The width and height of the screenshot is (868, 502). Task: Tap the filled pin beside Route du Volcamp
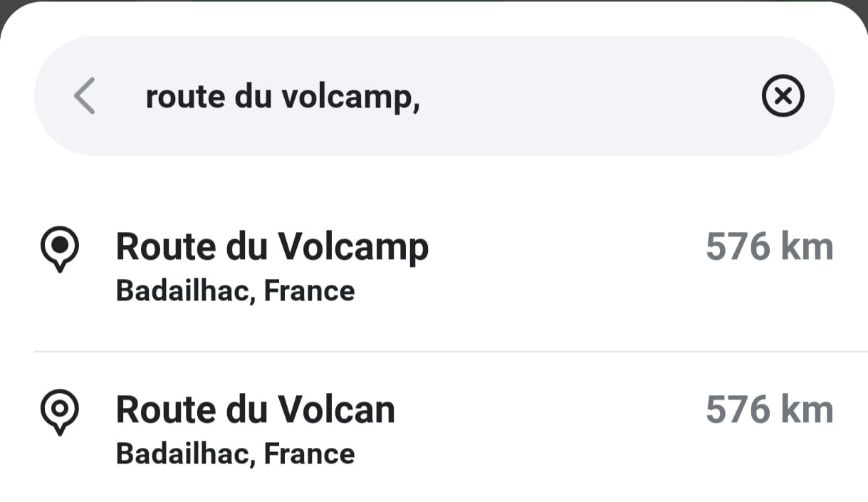click(61, 249)
